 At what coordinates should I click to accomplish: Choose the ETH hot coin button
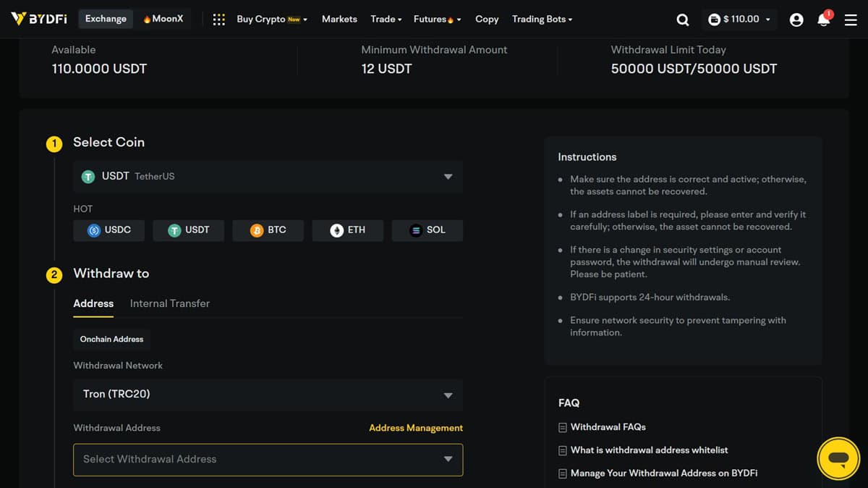click(348, 230)
